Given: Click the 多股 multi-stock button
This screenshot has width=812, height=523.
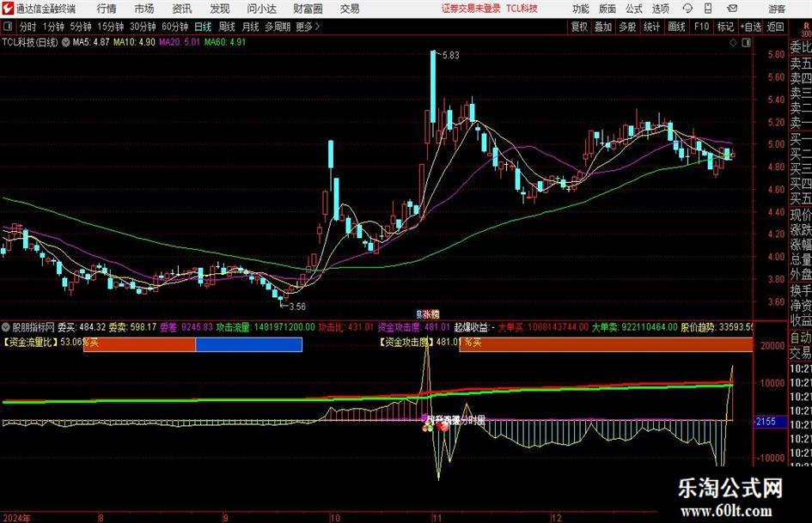Looking at the screenshot, I should click(x=627, y=27).
